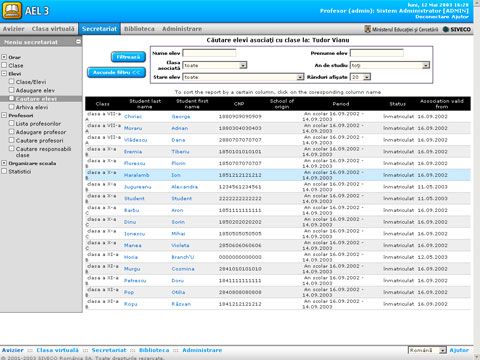Open the Randuri afisate dropdown

[x=367, y=77]
